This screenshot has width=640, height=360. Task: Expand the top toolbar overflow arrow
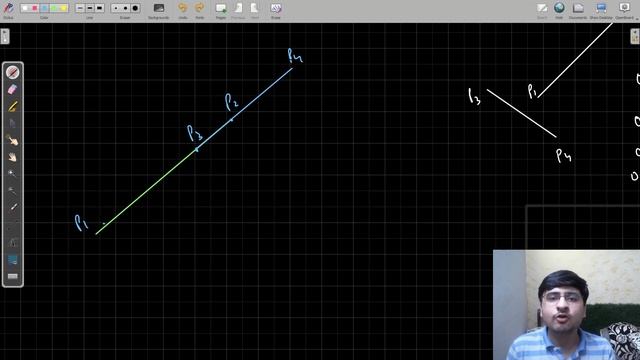point(637,19)
